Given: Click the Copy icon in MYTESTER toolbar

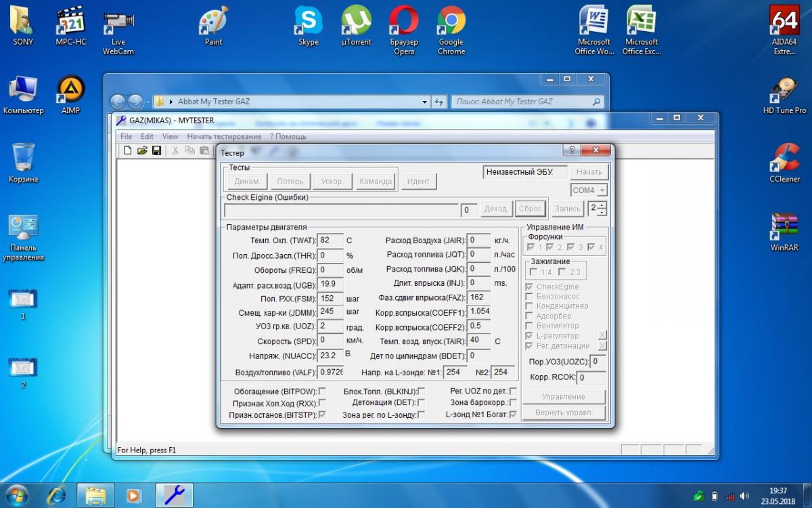Looking at the screenshot, I should coord(190,150).
